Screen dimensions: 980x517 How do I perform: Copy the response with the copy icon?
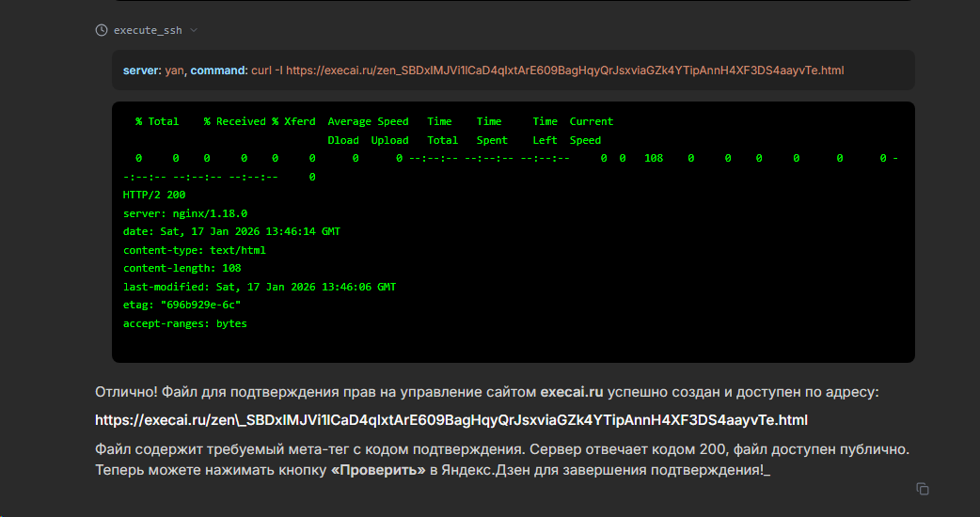[923, 489]
